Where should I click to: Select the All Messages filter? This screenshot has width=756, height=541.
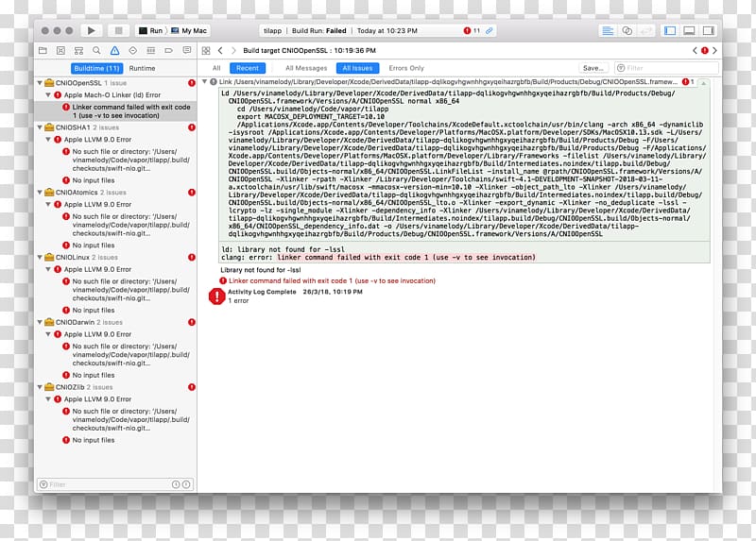306,68
